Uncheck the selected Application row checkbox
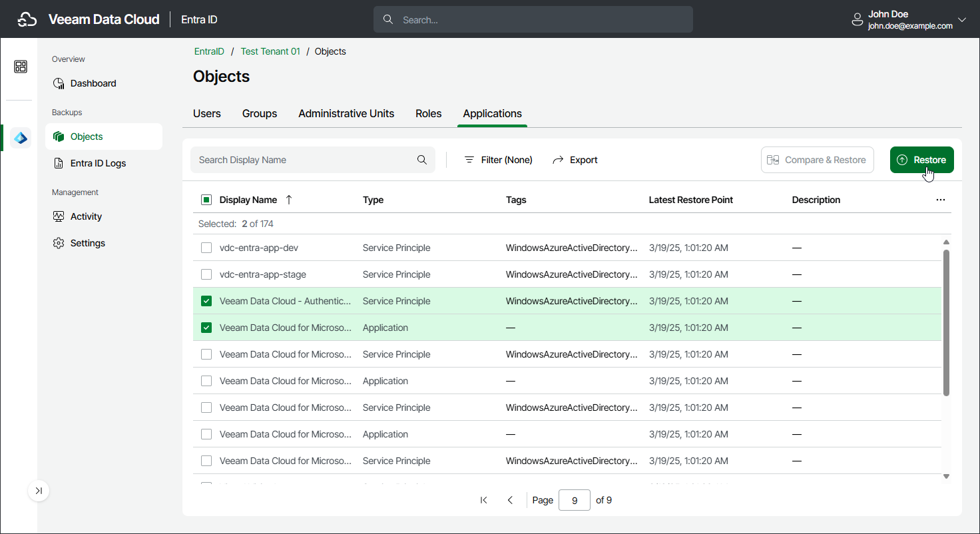The height and width of the screenshot is (534, 980). pyautogui.click(x=206, y=328)
